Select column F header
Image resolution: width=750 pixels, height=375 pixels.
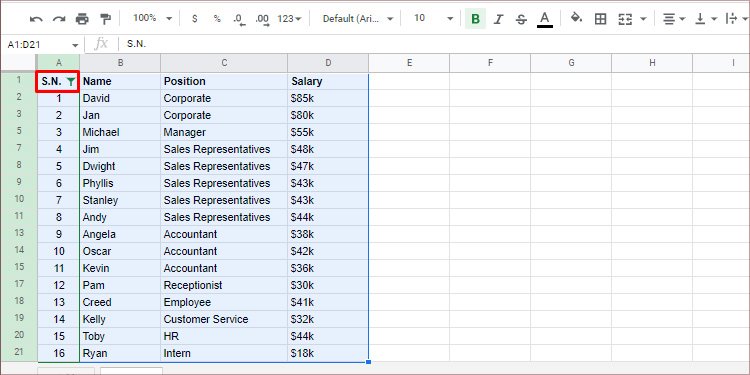click(490, 63)
